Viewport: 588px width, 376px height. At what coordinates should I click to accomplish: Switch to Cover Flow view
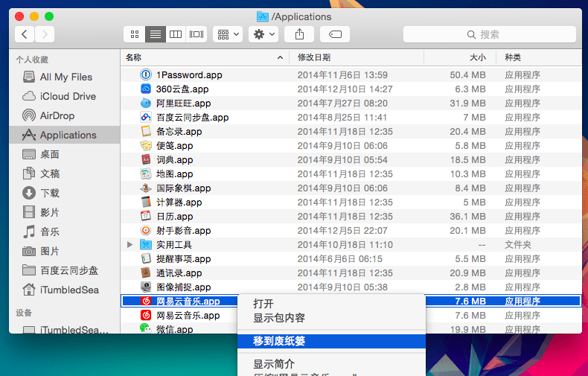[x=196, y=34]
